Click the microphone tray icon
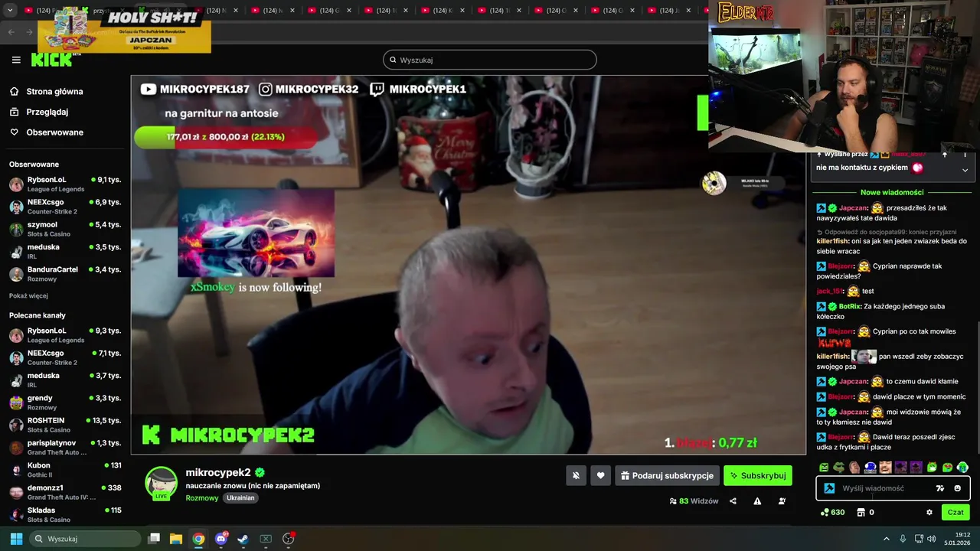 pos(903,539)
